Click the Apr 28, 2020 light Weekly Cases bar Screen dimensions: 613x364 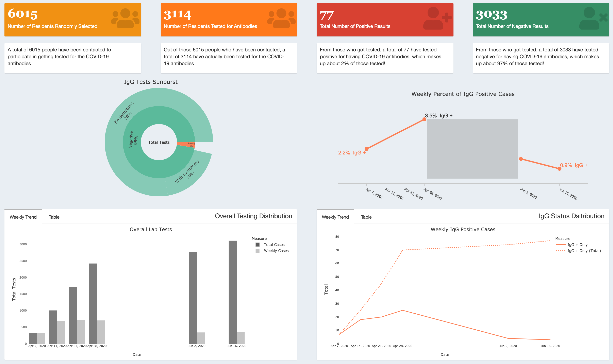[x=101, y=332]
